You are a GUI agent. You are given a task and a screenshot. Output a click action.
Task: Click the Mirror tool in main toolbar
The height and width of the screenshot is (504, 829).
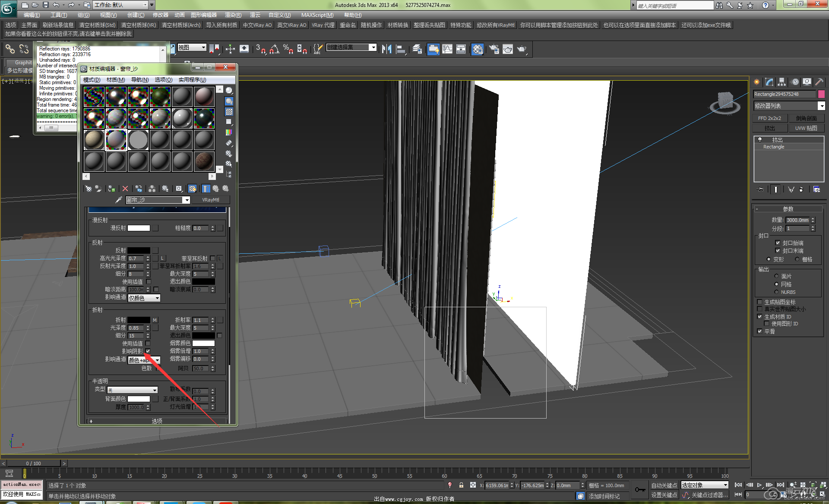pyautogui.click(x=387, y=49)
